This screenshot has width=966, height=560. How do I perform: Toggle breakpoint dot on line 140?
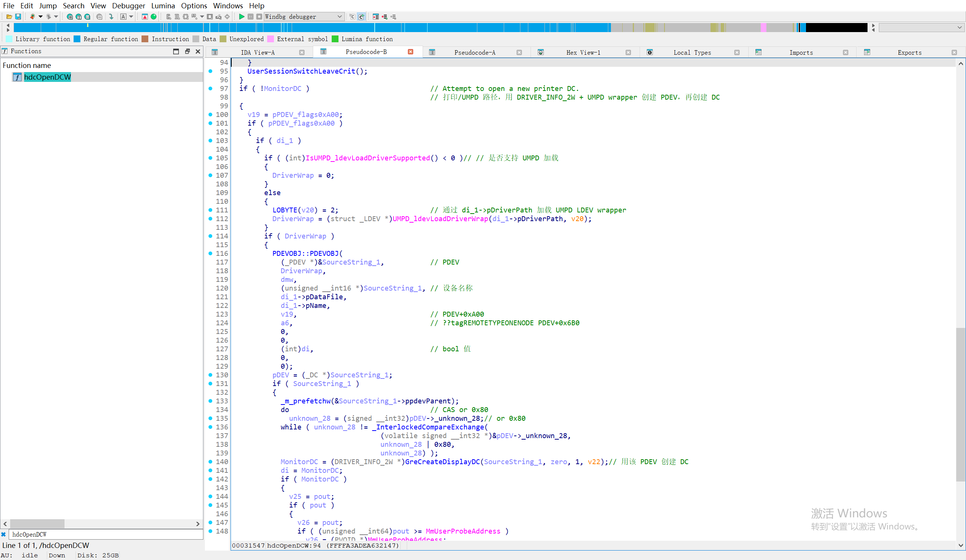pos(211,462)
